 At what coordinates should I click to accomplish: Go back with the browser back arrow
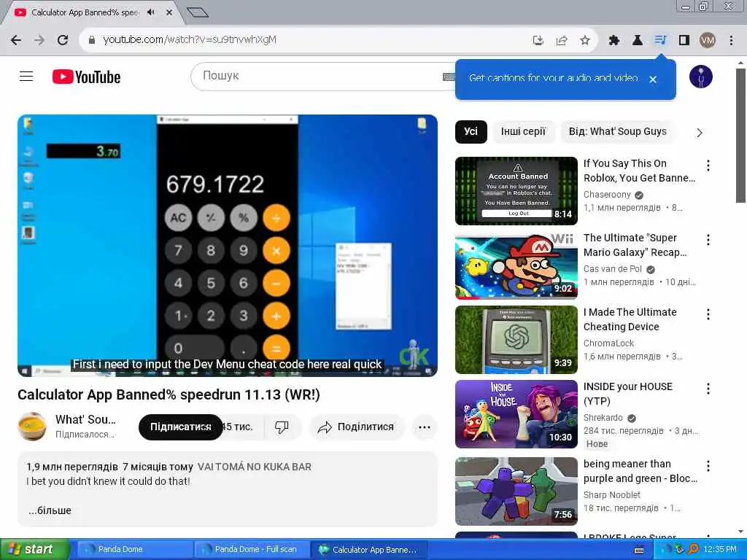[16, 40]
